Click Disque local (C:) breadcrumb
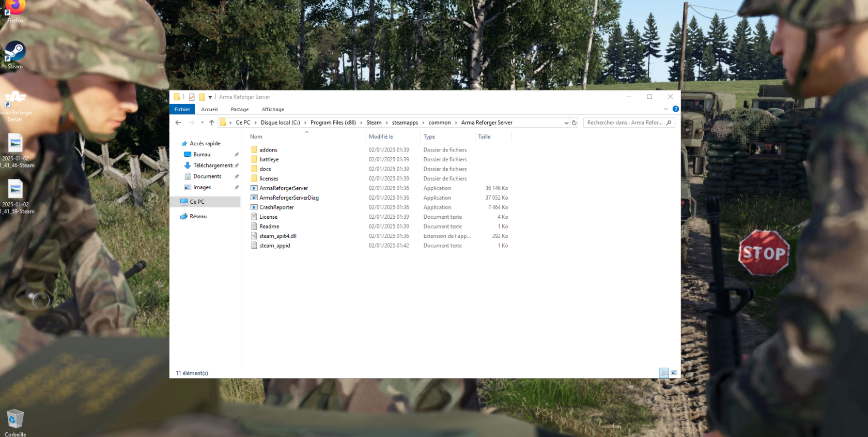This screenshot has width=868, height=437. [280, 123]
